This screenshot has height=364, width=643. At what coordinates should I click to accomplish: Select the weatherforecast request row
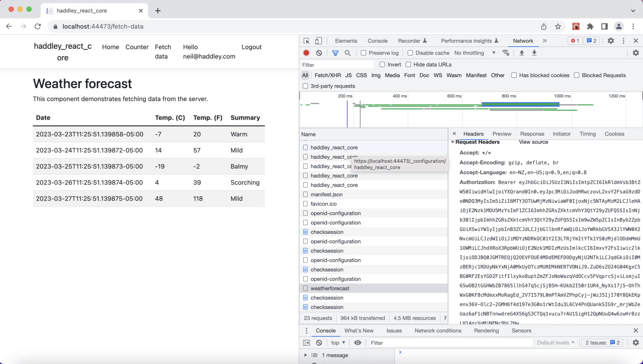click(330, 288)
